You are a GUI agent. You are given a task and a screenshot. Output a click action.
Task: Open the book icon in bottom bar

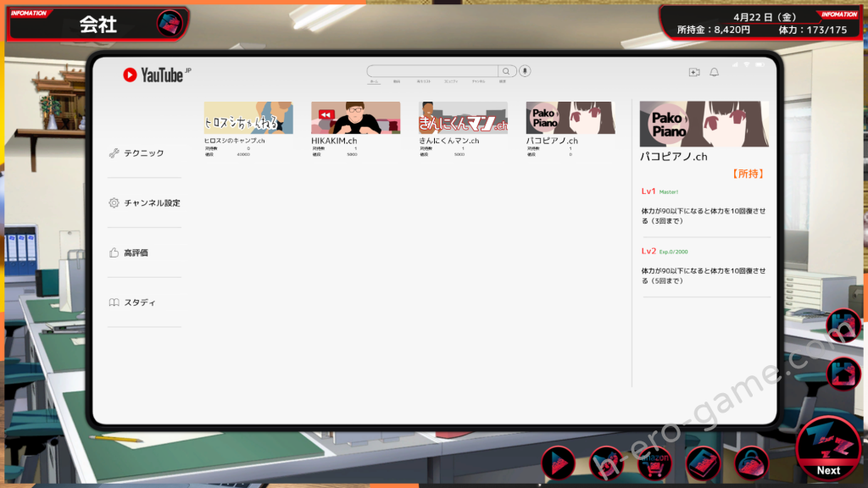pos(703,463)
